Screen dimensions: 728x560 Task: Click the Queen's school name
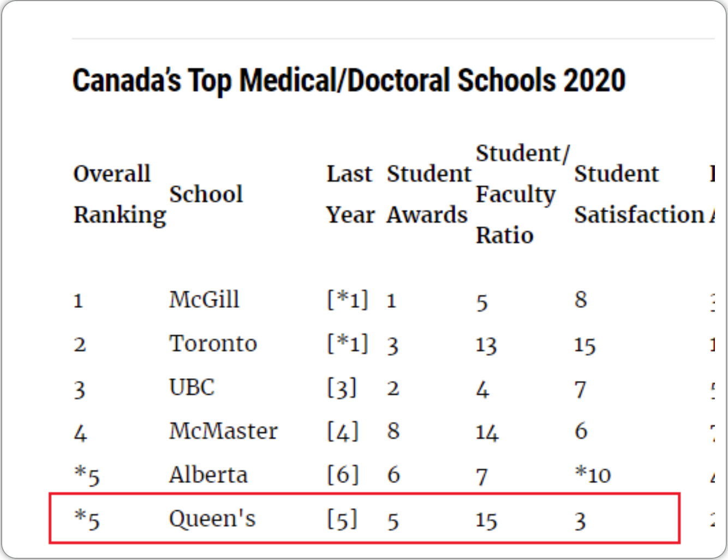(212, 519)
